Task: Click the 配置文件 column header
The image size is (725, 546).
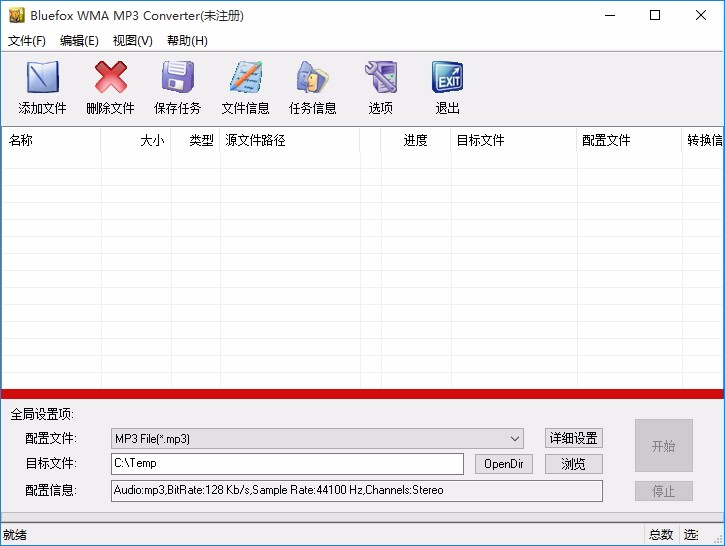Action: [629, 140]
